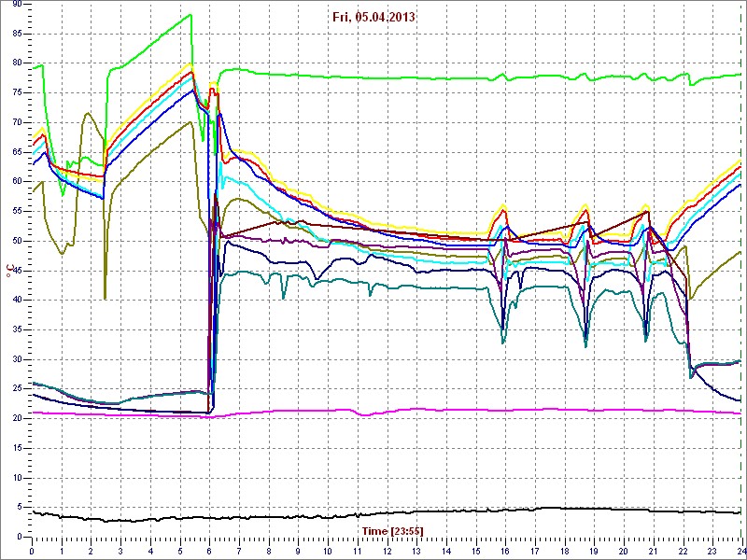Viewport: 747px width, 560px height.
Task: Click the 85 tick on temperature axis
Action: pyautogui.click(x=16, y=34)
